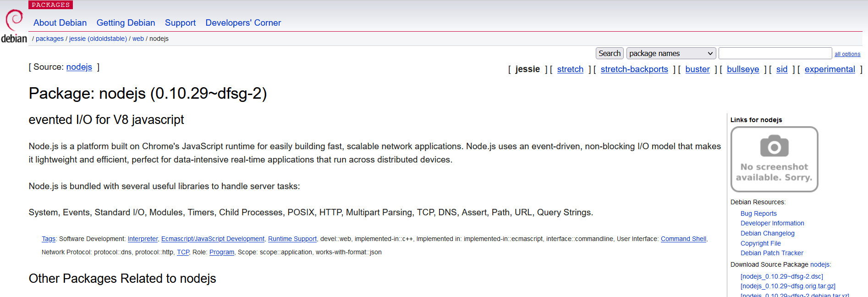Download the nodejs_0.10.29~dfsg-2.dsc file

click(x=782, y=277)
